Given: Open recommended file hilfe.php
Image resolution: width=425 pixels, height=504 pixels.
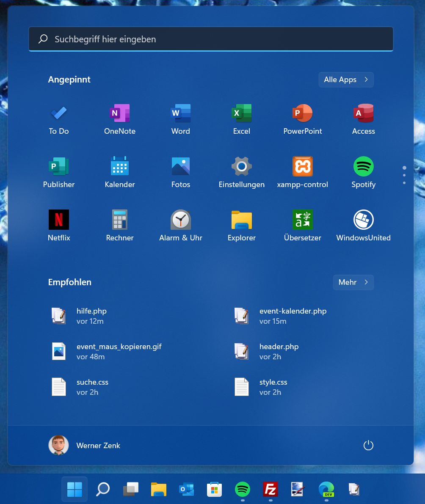Looking at the screenshot, I should [91, 316].
